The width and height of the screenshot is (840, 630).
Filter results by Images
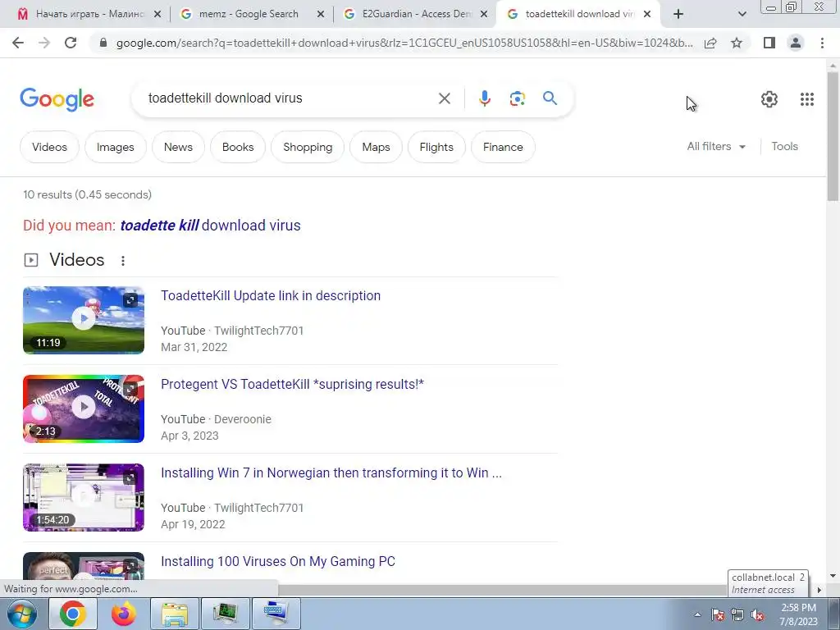[115, 147]
